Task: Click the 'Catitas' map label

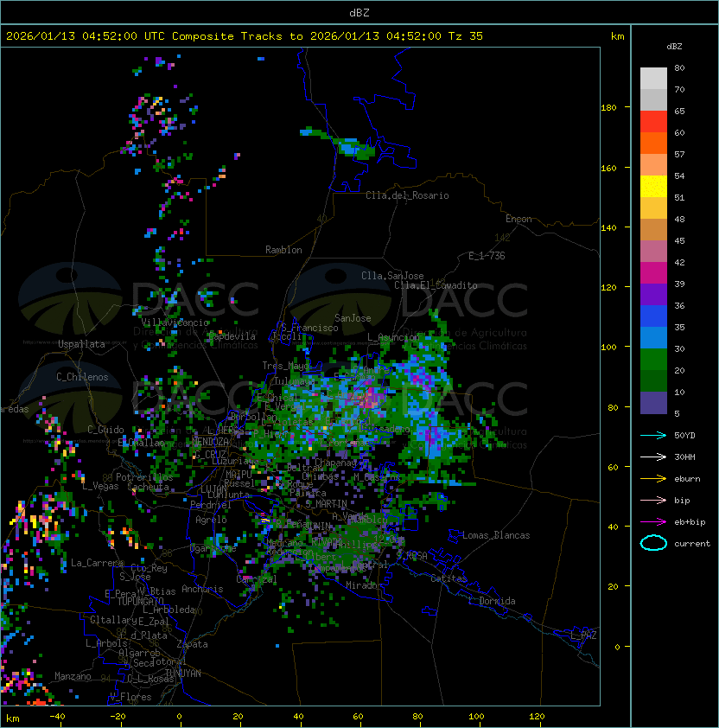Action: (449, 578)
